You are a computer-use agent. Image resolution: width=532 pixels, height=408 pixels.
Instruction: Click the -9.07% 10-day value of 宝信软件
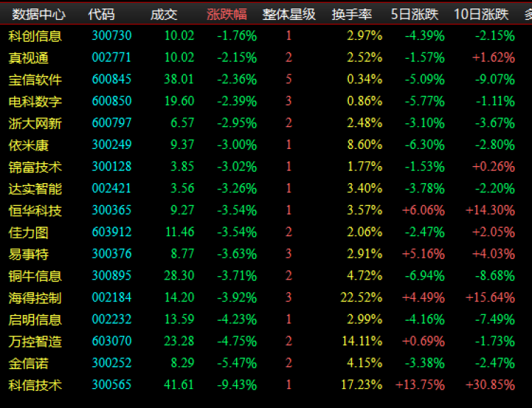[495, 79]
